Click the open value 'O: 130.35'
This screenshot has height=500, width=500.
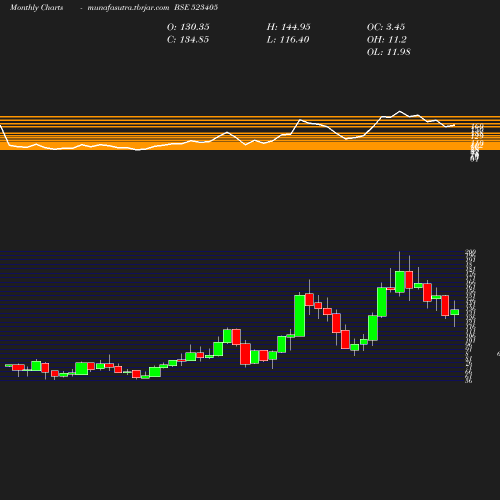pos(188,27)
